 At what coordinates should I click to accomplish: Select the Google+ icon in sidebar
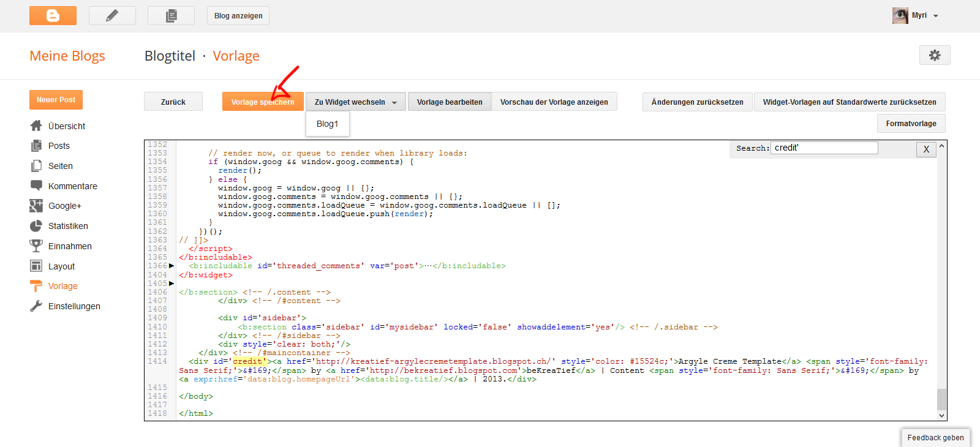click(x=36, y=206)
